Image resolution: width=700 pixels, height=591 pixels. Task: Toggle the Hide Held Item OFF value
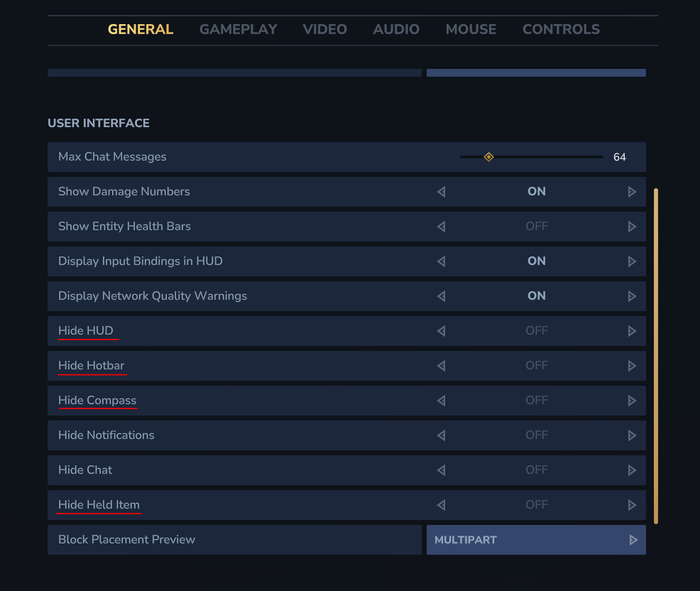point(536,505)
